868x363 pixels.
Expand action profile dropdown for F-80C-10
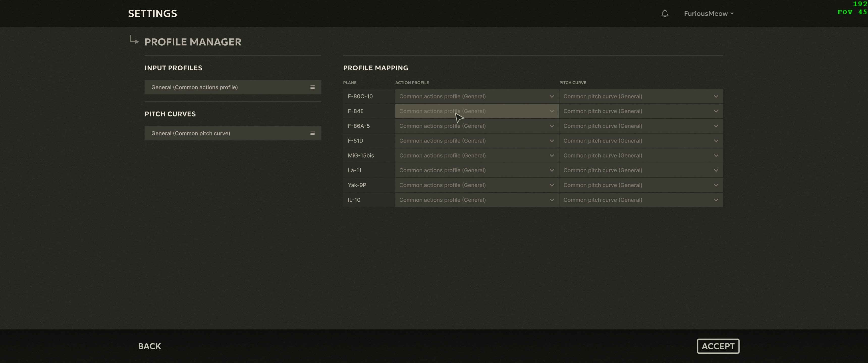point(477,96)
